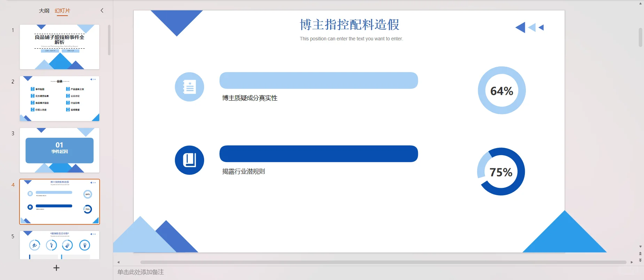Go to previous slide double-arrow

pyautogui.click(x=640, y=254)
